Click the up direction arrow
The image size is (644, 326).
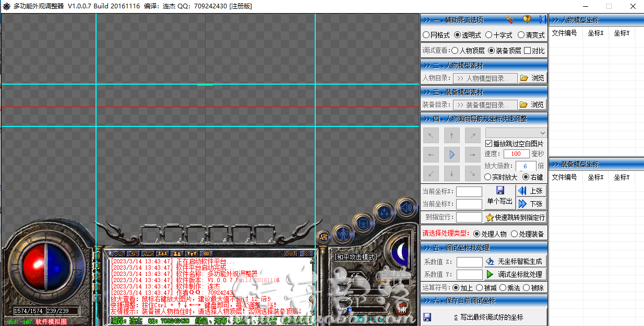(x=452, y=136)
